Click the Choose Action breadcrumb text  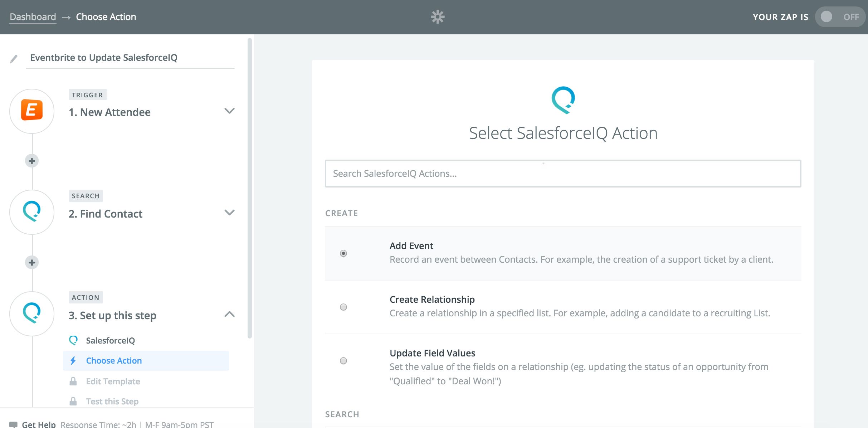point(106,17)
